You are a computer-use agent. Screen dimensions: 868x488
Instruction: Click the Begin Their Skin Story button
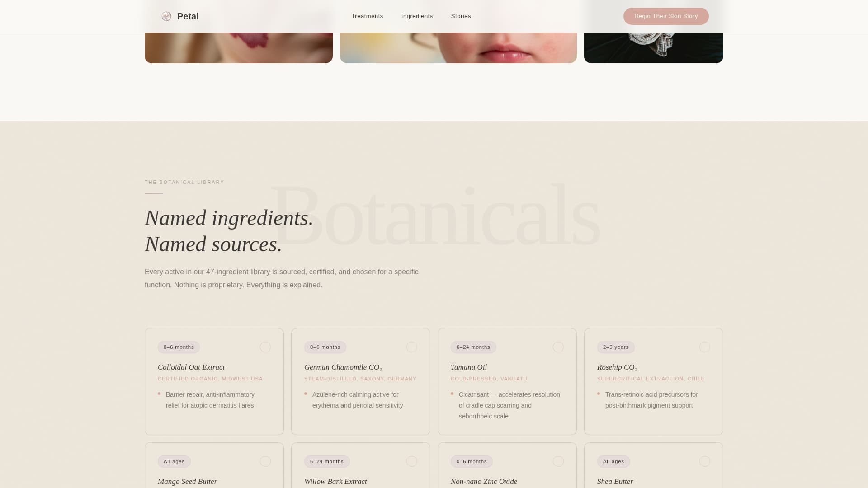tap(666, 16)
